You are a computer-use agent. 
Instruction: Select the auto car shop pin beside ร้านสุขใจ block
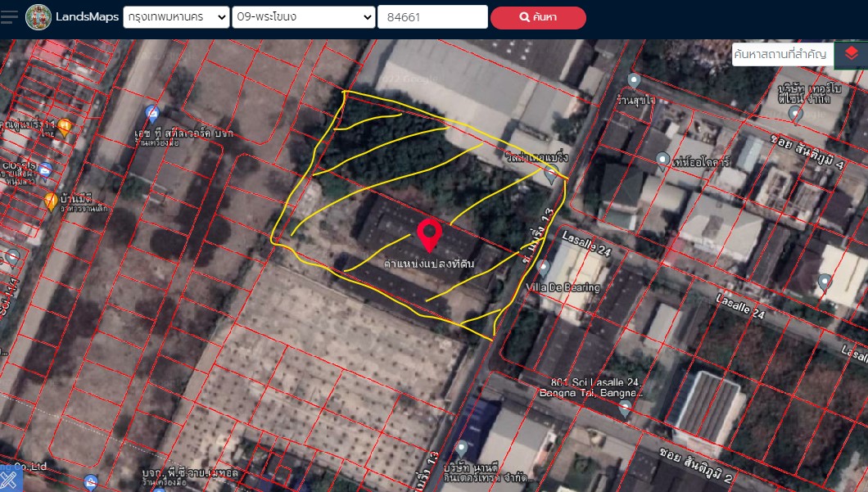coord(662,160)
